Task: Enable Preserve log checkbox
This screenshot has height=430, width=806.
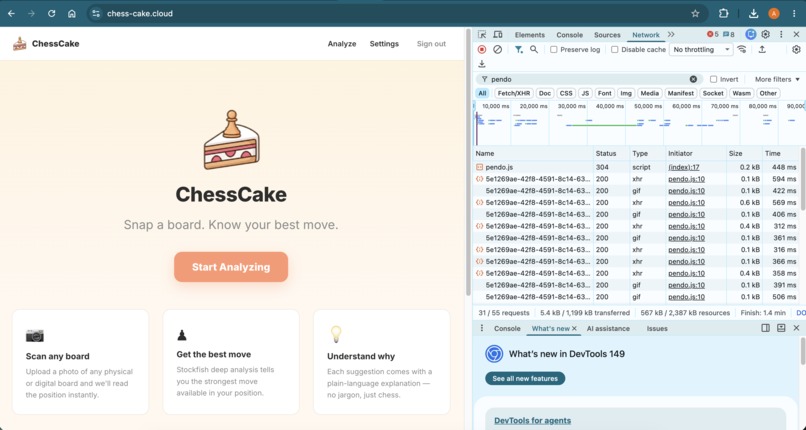Action: coord(554,50)
